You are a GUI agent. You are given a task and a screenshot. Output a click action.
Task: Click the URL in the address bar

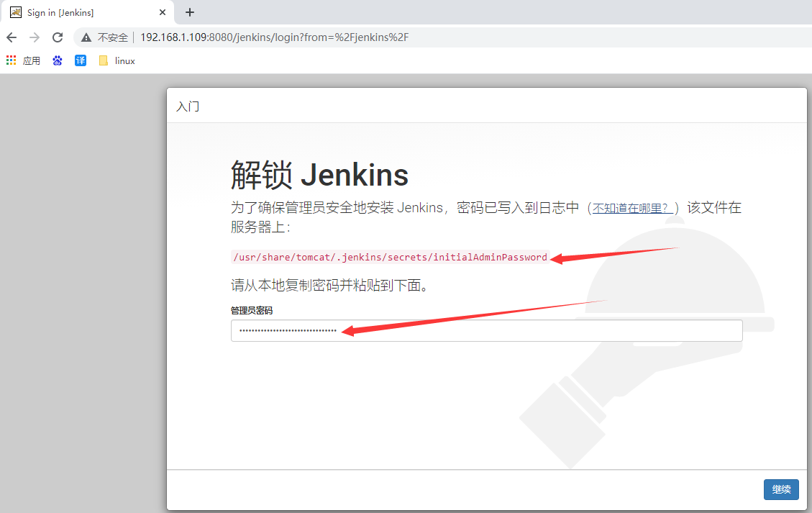tap(273, 37)
